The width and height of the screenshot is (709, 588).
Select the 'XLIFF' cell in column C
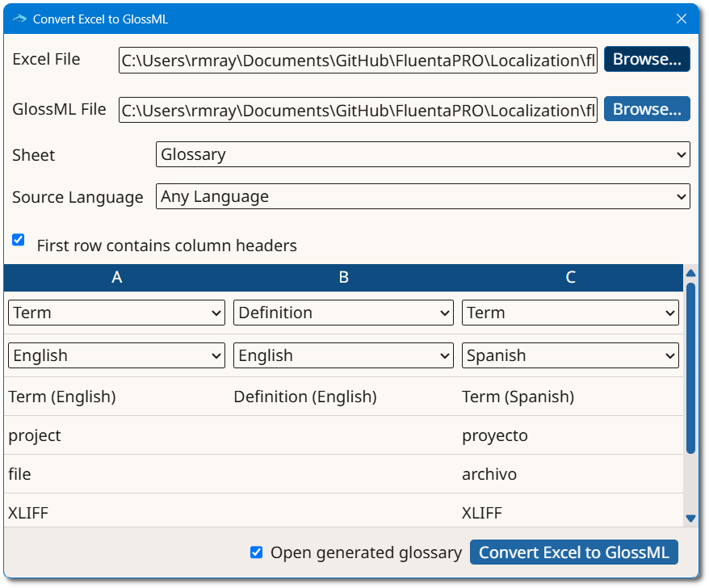[x=571, y=511]
